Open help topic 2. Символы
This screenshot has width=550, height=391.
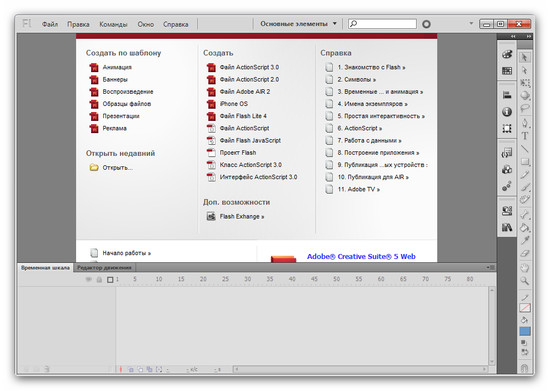(x=351, y=79)
